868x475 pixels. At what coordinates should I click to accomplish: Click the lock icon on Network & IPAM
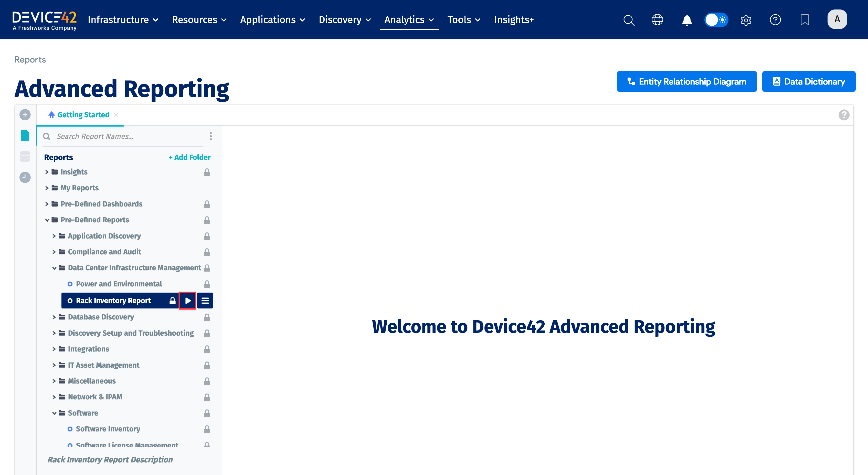207,397
